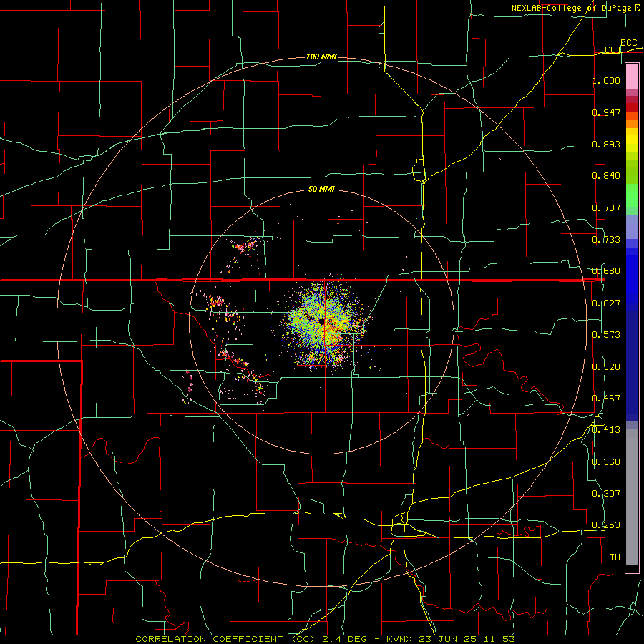Click the [CC] product label
The height and width of the screenshot is (644, 644).
(x=610, y=49)
